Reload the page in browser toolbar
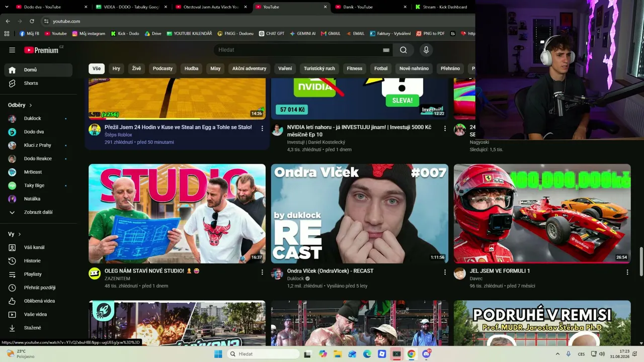Image resolution: width=644 pixels, height=362 pixels. (32, 21)
